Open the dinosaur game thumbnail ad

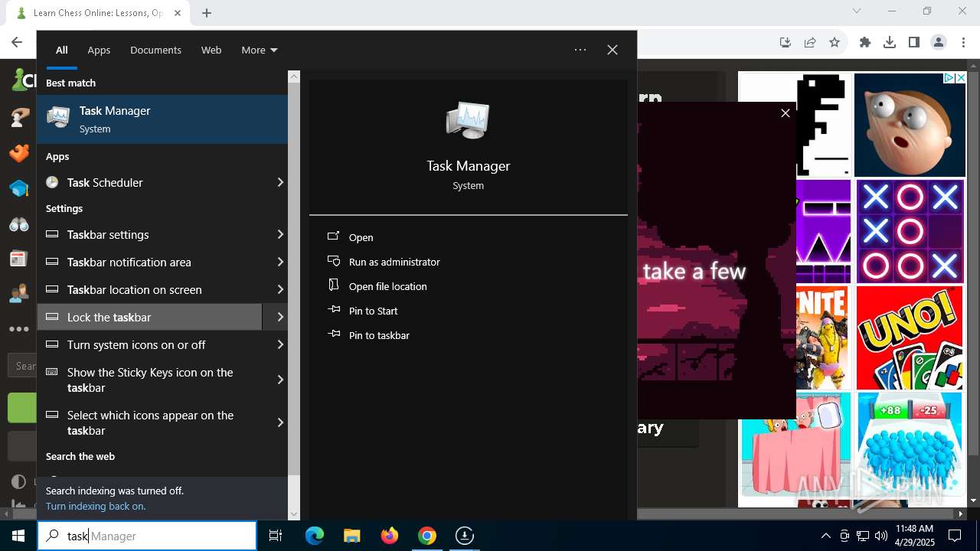824,125
